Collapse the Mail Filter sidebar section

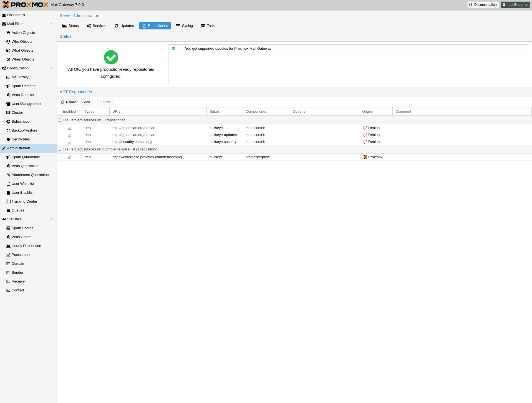coord(51,24)
